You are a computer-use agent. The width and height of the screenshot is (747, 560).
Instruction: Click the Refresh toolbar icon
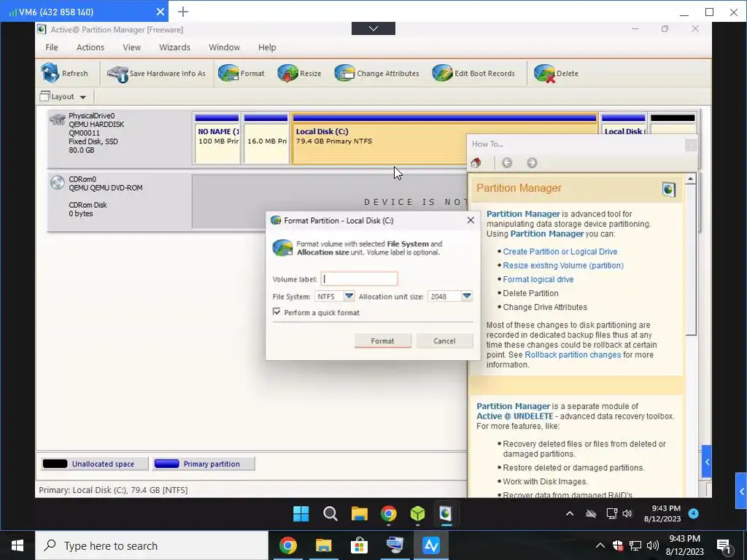coord(50,73)
